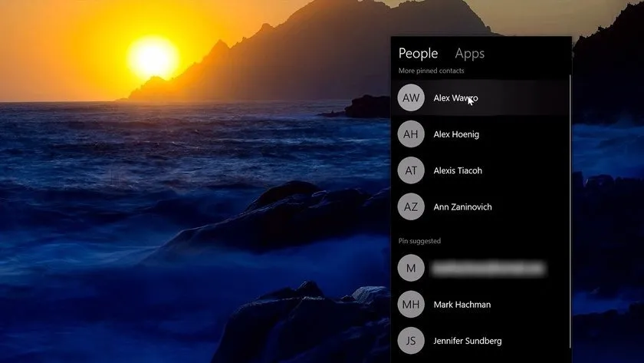Select the AH avatar circle

click(x=411, y=134)
